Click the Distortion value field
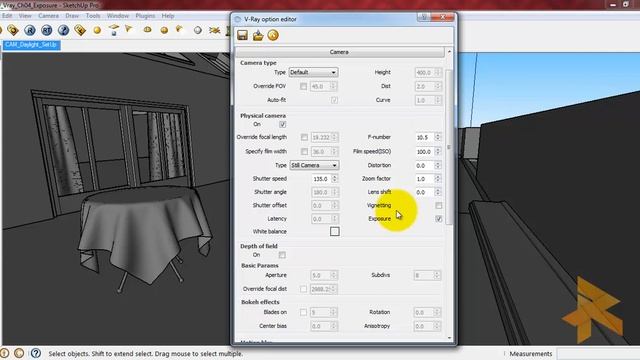The height and width of the screenshot is (360, 640). pyautogui.click(x=425, y=165)
